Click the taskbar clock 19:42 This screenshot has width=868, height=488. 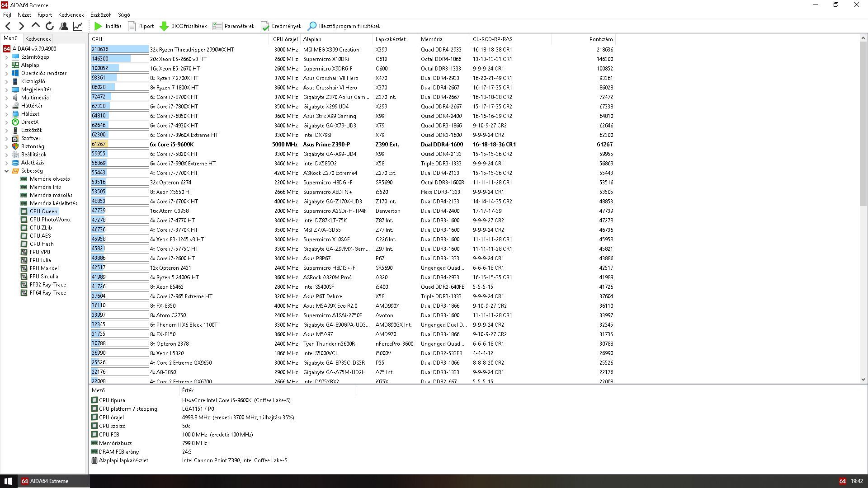click(x=857, y=481)
